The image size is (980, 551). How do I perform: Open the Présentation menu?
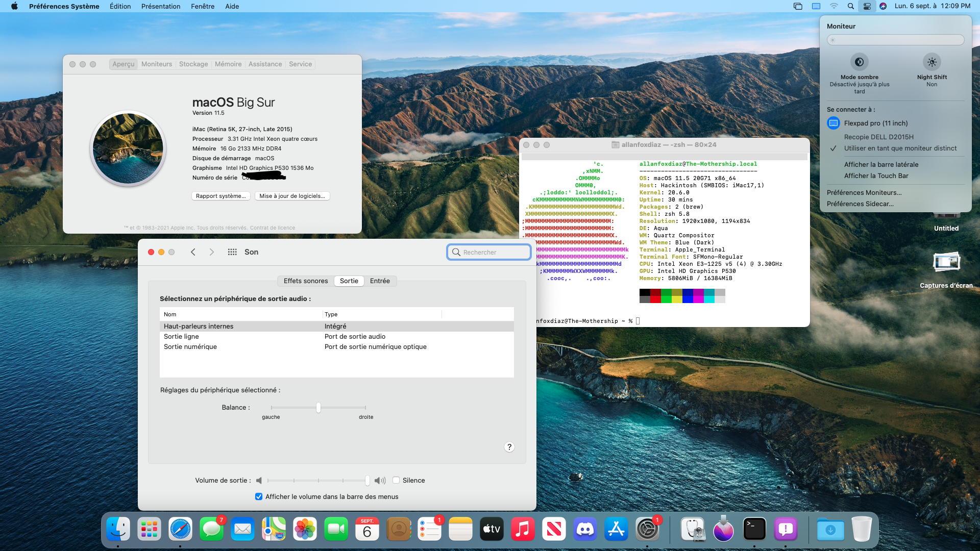tap(160, 6)
